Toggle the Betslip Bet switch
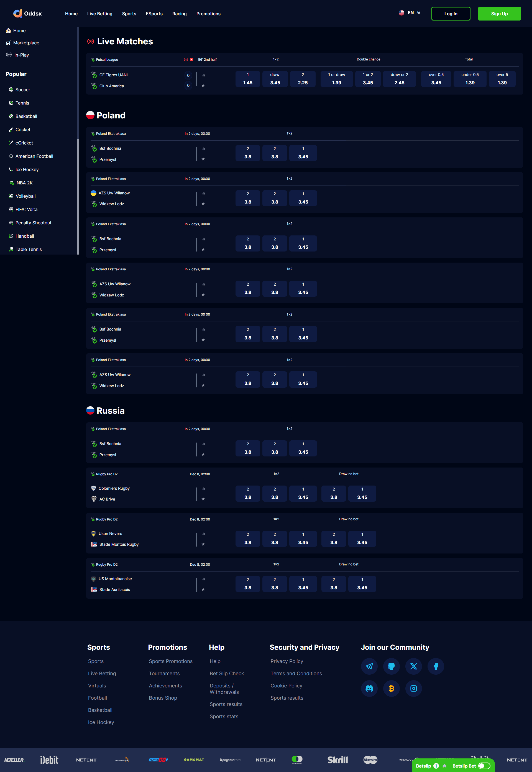 point(484,766)
